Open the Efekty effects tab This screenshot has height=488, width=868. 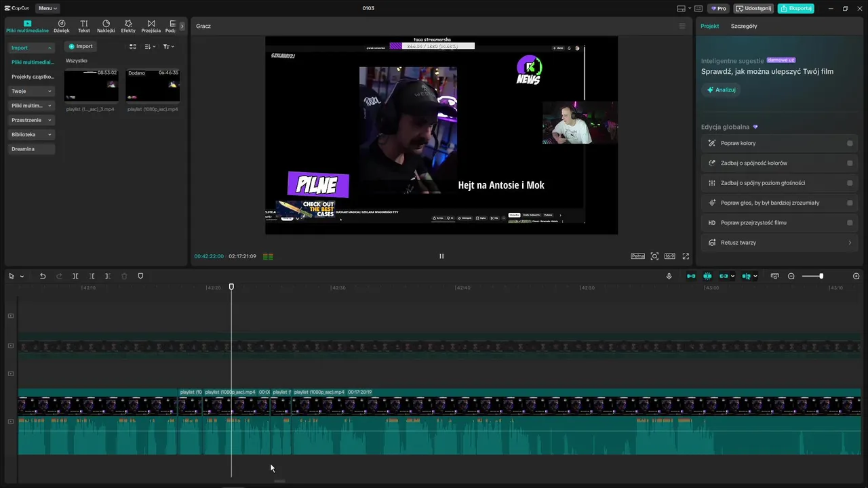point(128,26)
